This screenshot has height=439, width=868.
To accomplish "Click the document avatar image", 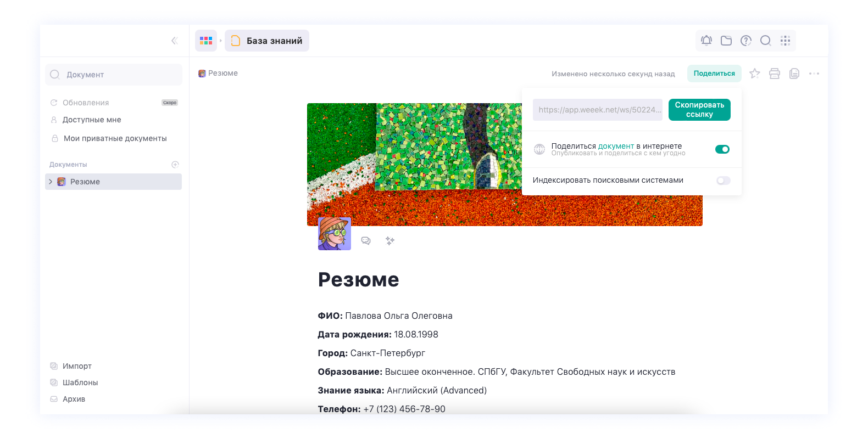I will 335,234.
